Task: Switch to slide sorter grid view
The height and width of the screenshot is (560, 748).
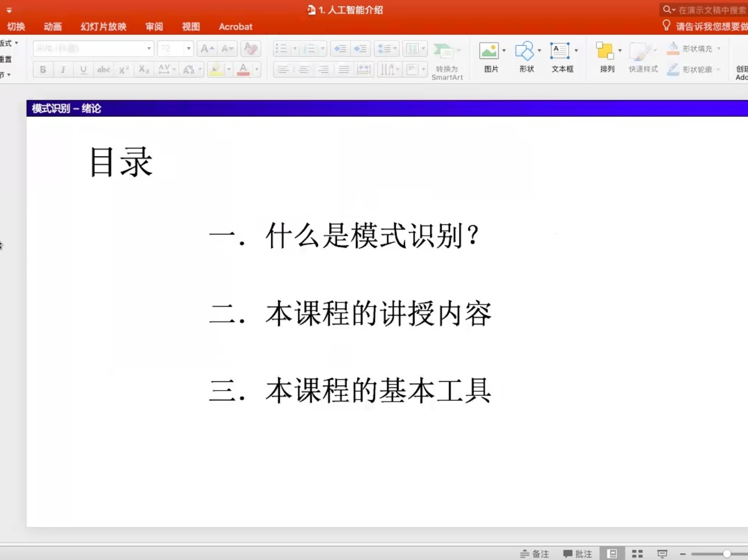Action: click(x=637, y=554)
